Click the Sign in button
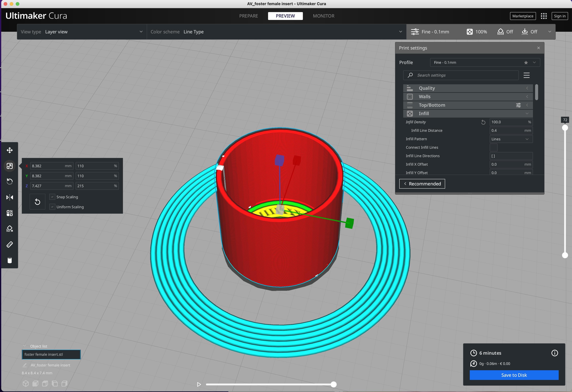Viewport: 572px width, 392px height. click(x=560, y=16)
